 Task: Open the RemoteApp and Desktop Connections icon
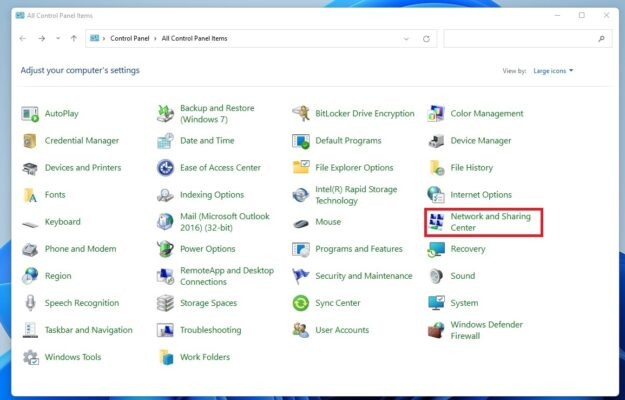[165, 276]
